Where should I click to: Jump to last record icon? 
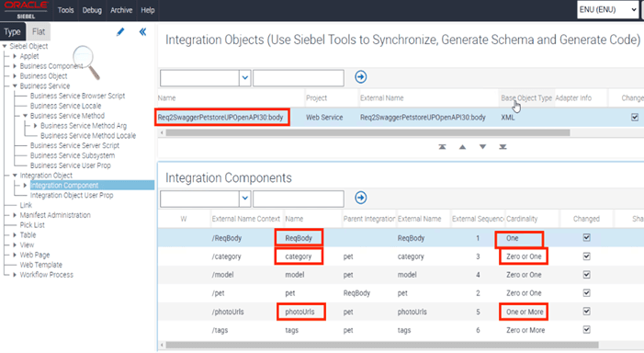coord(503,147)
